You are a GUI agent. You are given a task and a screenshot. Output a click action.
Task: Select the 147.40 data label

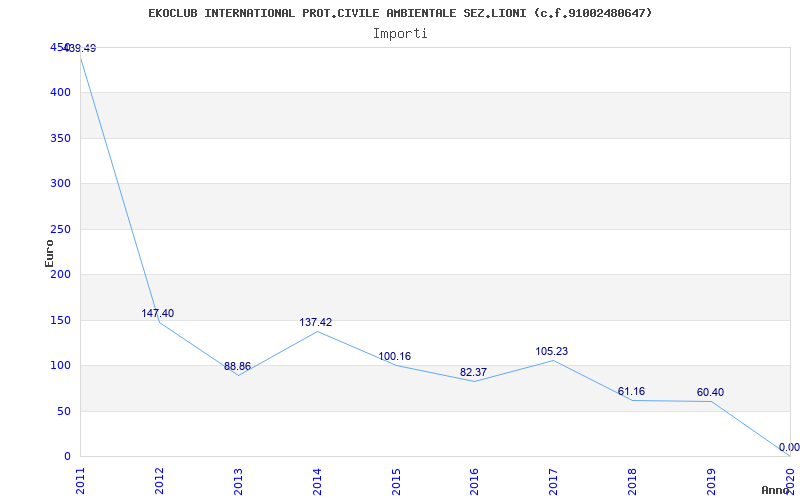158,313
